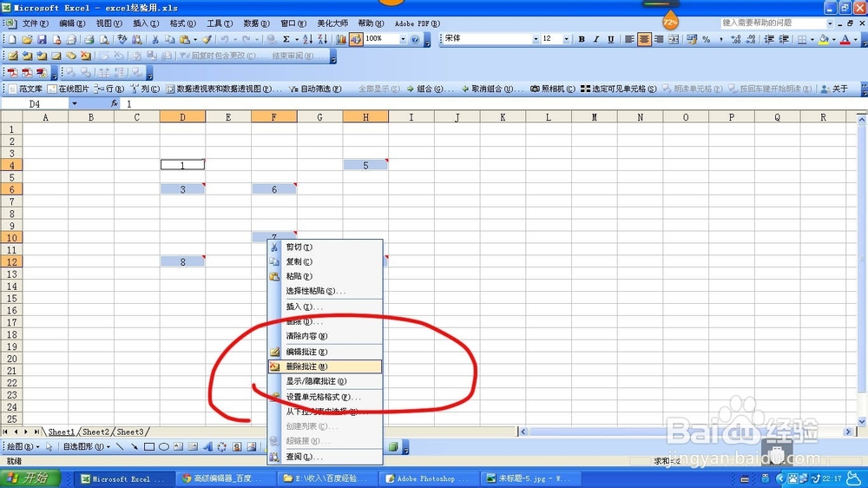The width and height of the screenshot is (868, 488).
Task: Apply the red Font Color swatch
Action: coord(845,39)
